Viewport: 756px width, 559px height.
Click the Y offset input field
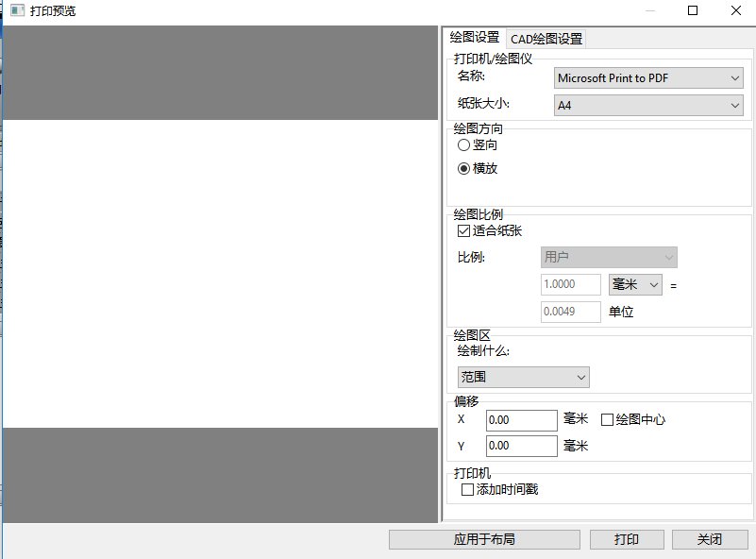[521, 446]
